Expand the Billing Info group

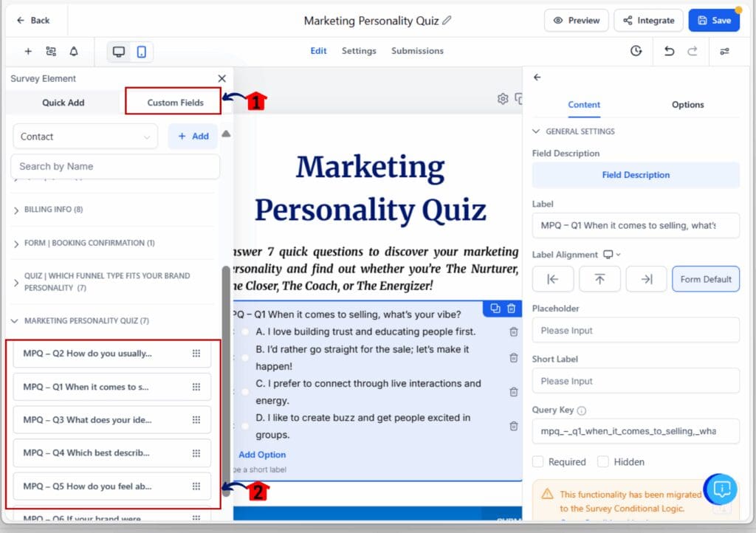click(x=17, y=210)
